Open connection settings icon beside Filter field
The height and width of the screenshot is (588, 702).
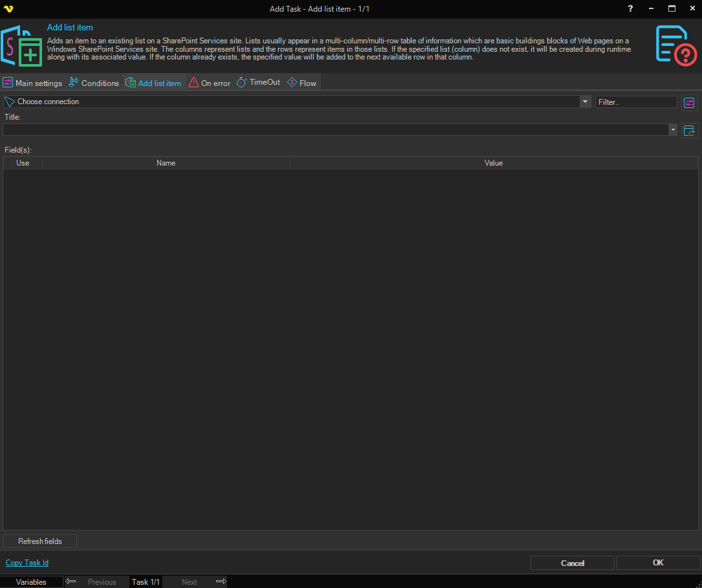pyautogui.click(x=689, y=102)
